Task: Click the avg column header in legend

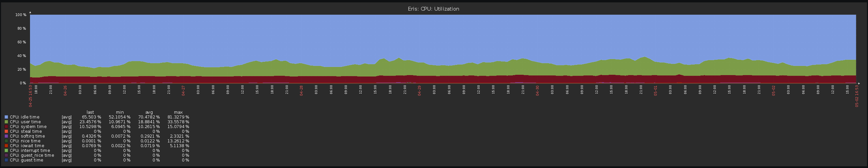Action: tap(149, 112)
